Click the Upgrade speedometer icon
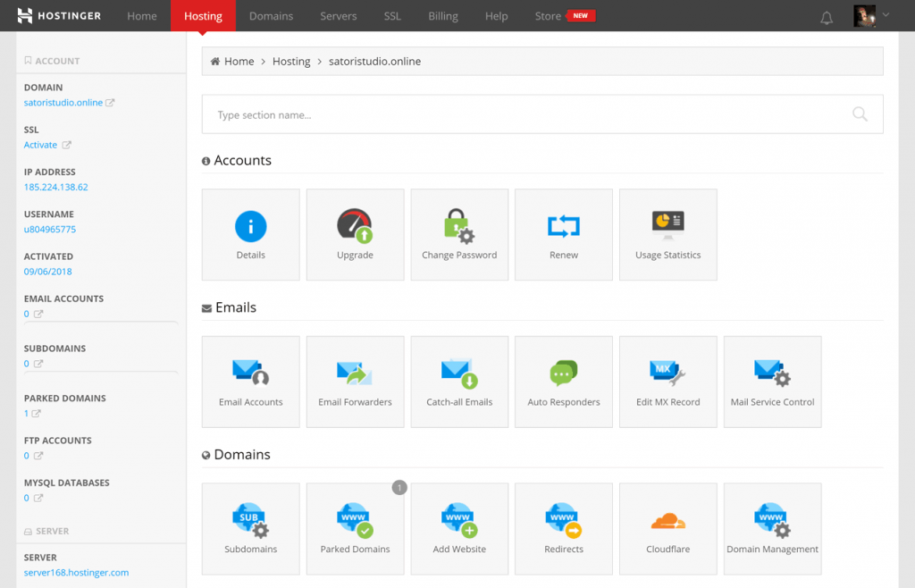Viewport: 915px width, 588px height. point(355,226)
